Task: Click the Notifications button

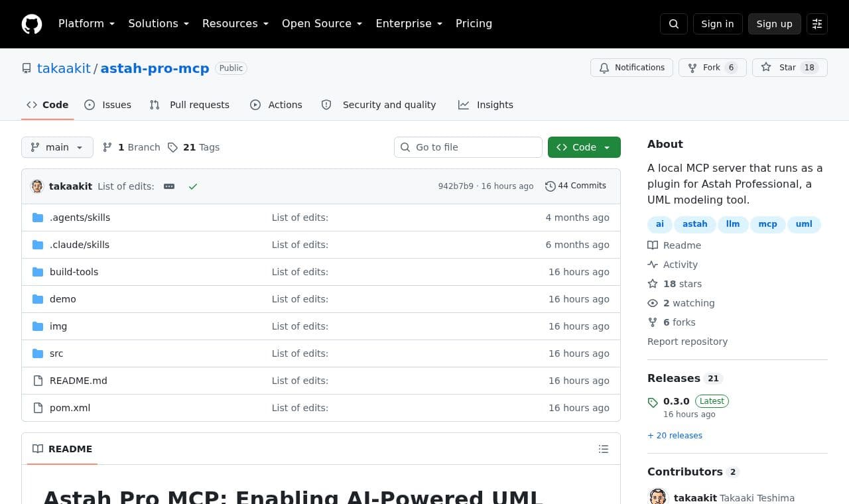Action: point(632,68)
